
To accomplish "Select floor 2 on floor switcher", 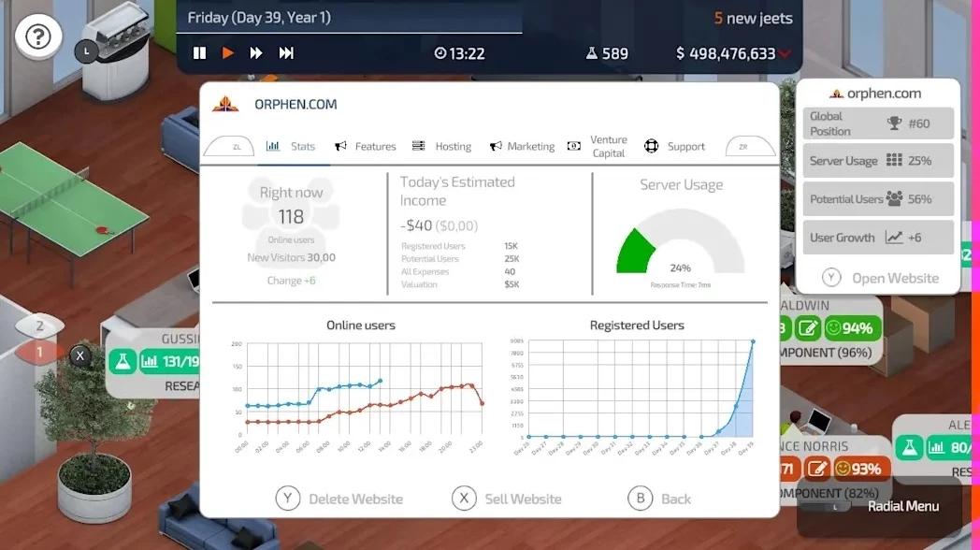I will point(39,326).
